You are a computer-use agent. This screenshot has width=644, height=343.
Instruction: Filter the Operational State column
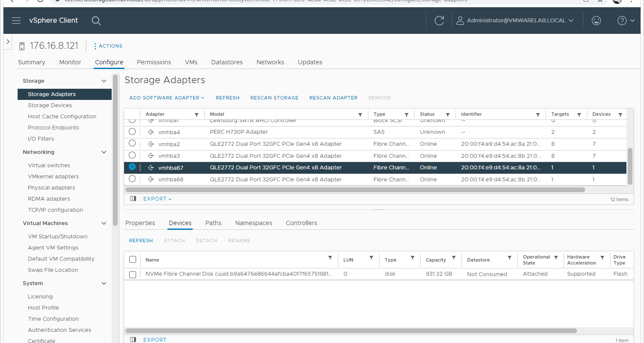556,258
